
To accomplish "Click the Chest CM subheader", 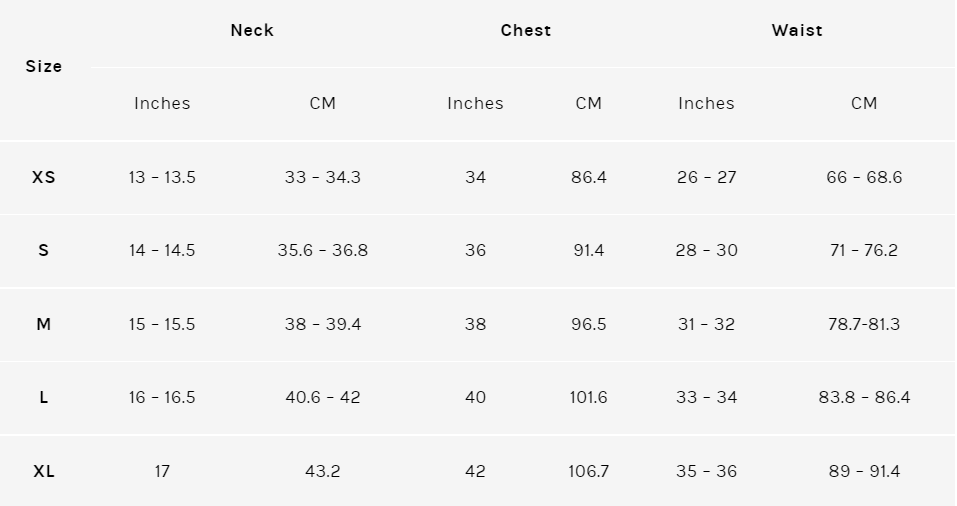I will click(589, 103).
